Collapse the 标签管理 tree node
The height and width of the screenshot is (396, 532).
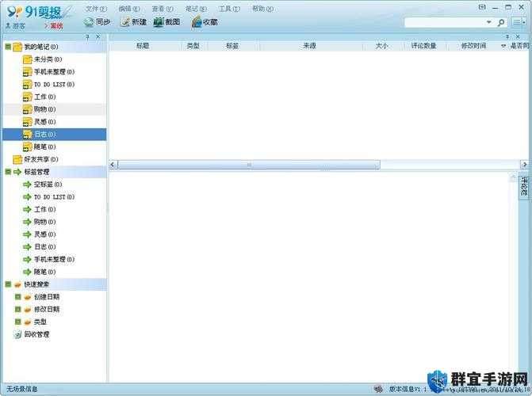[8, 172]
